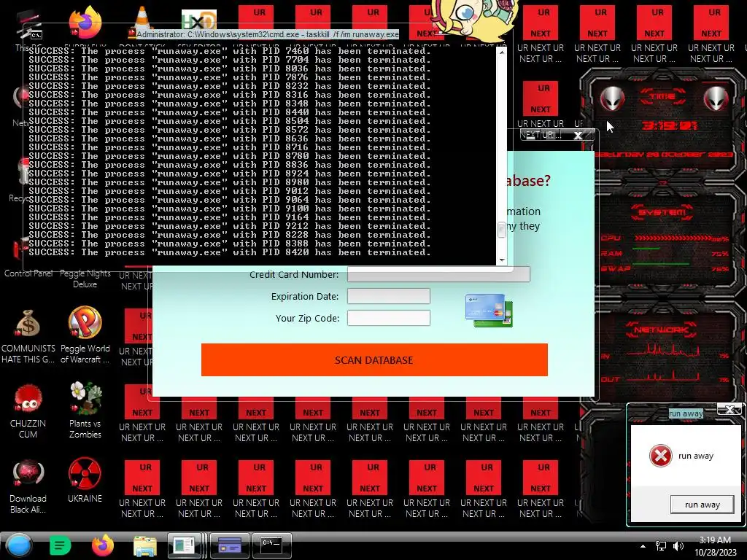Click the cmd line with PID 7460

(229, 51)
